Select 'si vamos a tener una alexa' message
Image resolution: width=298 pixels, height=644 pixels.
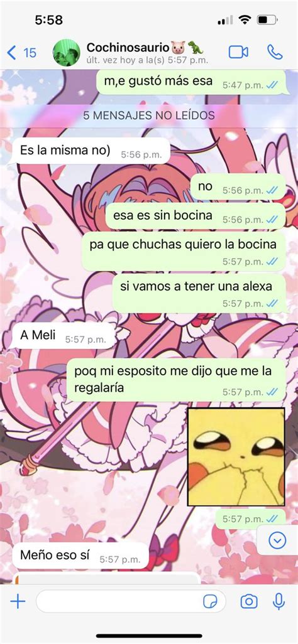point(199,293)
